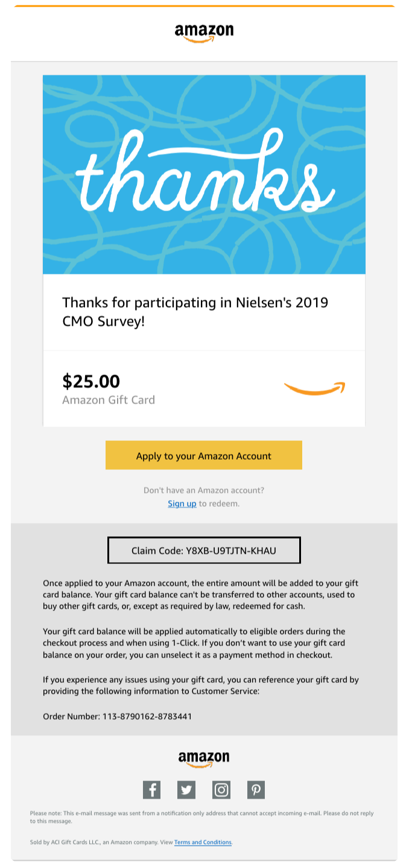Open the Facebook social icon

point(151,790)
